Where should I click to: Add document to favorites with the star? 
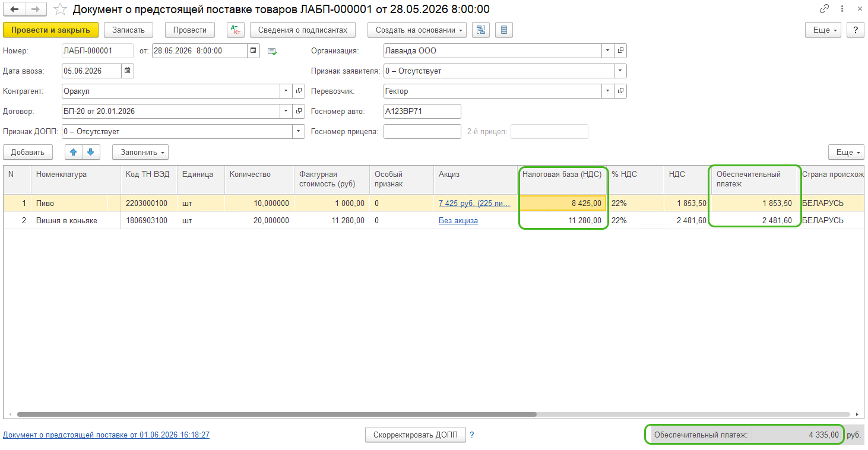point(60,9)
